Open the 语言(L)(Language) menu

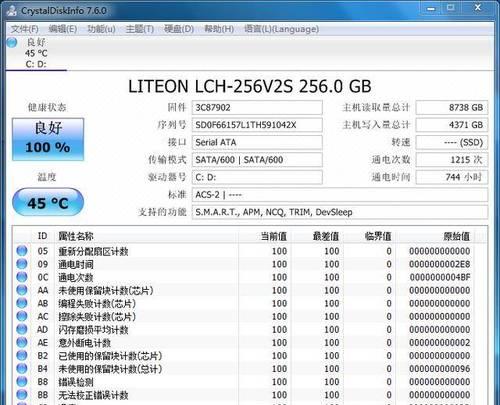click(281, 29)
